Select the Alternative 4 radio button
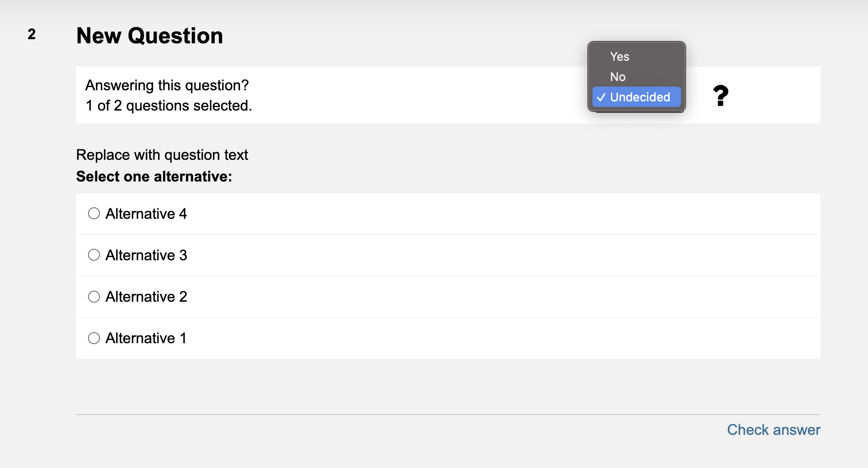The width and height of the screenshot is (868, 468). click(x=94, y=213)
